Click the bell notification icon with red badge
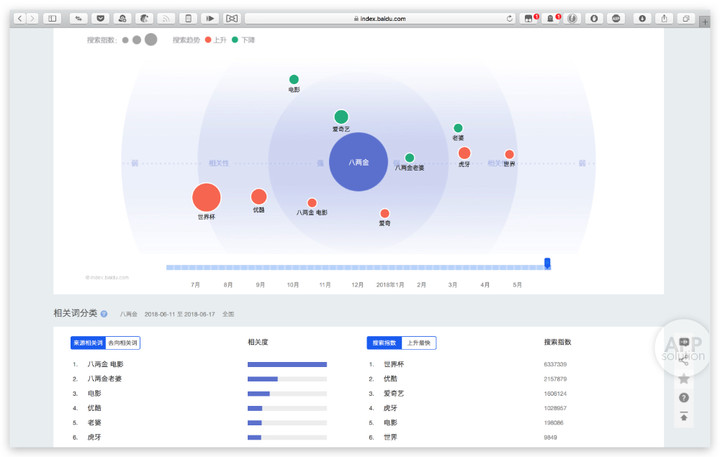Image resolution: width=720 pixels, height=457 pixels. click(x=551, y=18)
